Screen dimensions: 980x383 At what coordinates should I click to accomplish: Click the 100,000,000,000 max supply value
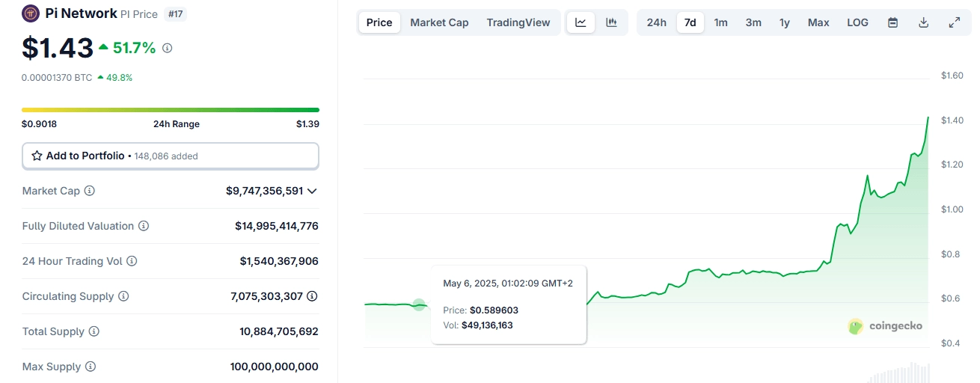(275, 367)
